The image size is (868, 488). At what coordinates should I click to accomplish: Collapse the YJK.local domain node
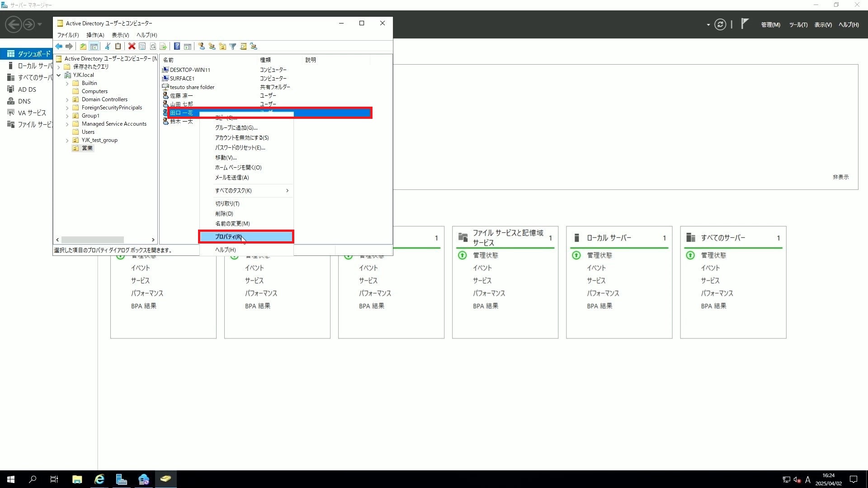tap(59, 75)
